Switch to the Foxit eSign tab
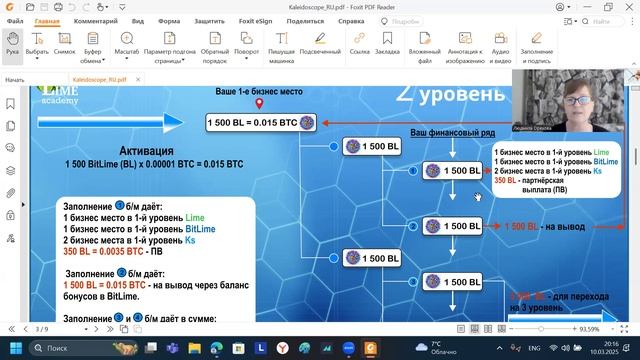 256,21
